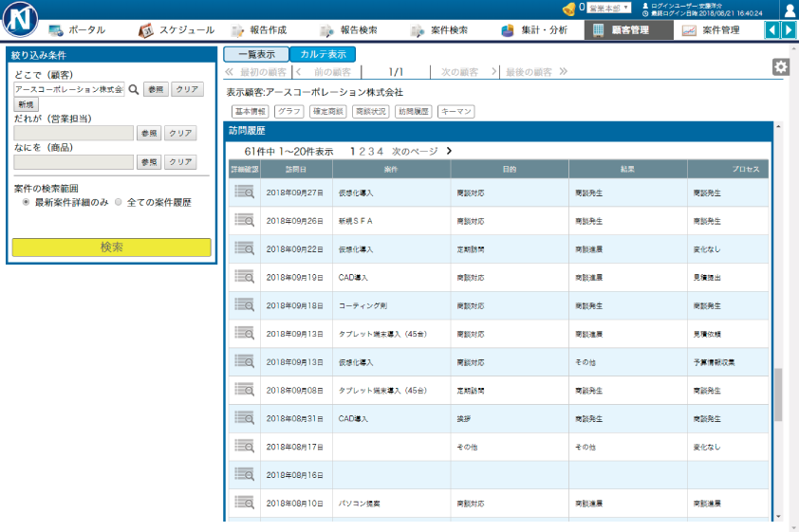Click 参照 button for 商品
The image size is (799, 532).
point(149,162)
